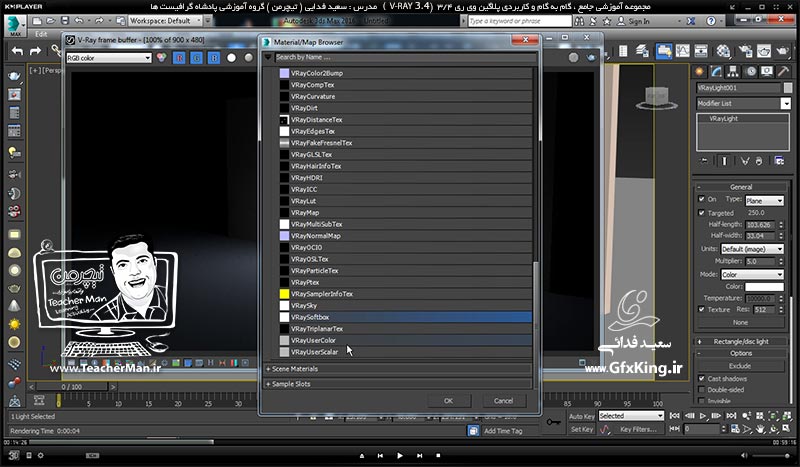Open the Curve Editor icon in the main toolbar
This screenshot has width=800, height=467.
pyautogui.click(x=683, y=51)
